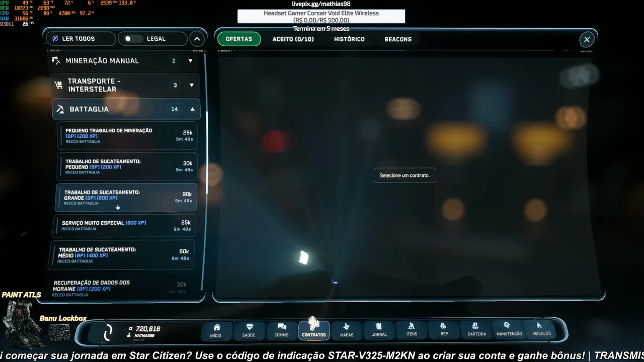Screen dimensions: 644x362
Task: Open the Início home app
Action: (x=216, y=330)
